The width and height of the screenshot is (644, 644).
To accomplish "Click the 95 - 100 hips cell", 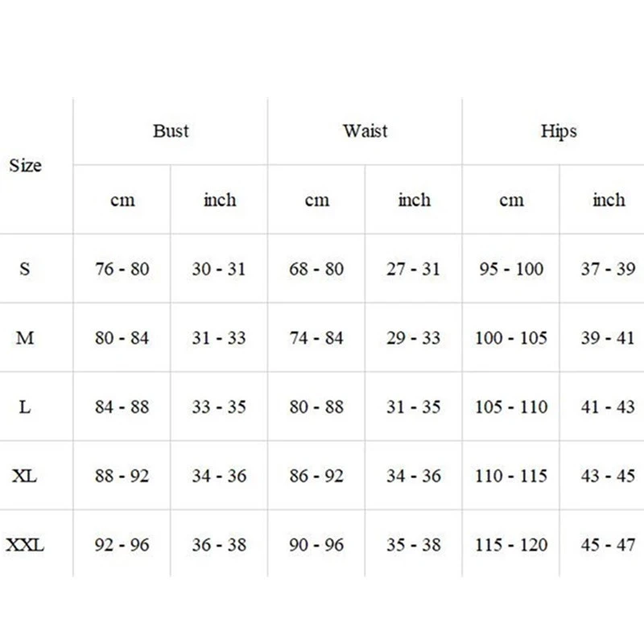I will pos(510,269).
